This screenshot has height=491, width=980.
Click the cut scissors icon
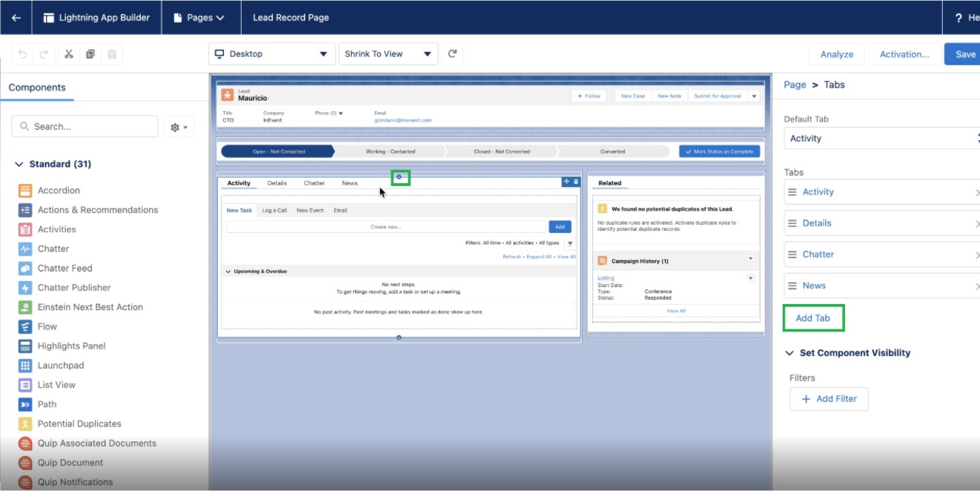click(69, 54)
